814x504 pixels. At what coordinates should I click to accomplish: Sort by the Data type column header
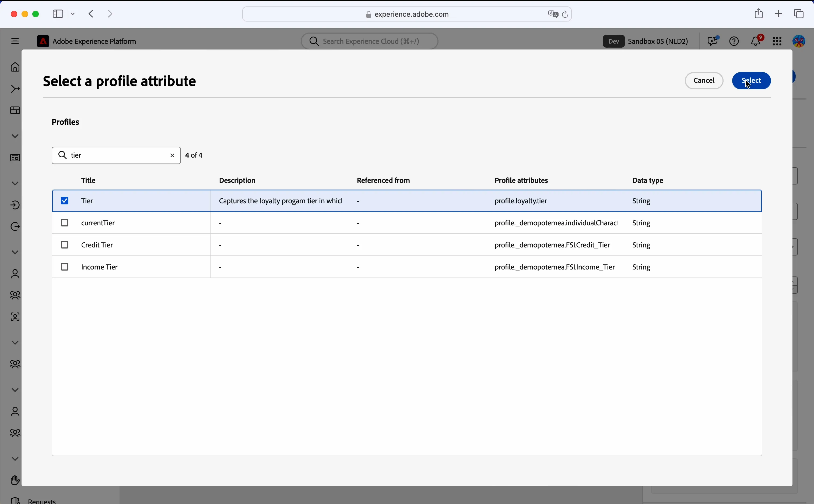click(648, 180)
